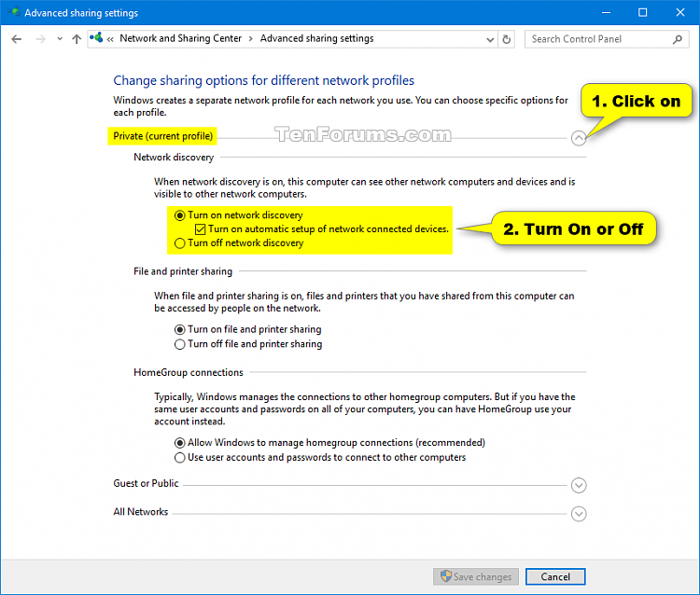
Task: Click the All Networks label
Action: tap(141, 512)
